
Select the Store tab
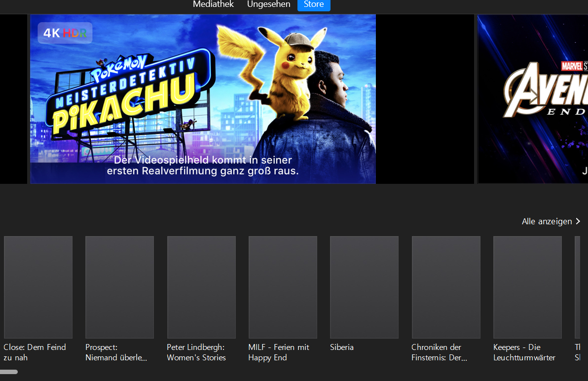click(x=314, y=5)
